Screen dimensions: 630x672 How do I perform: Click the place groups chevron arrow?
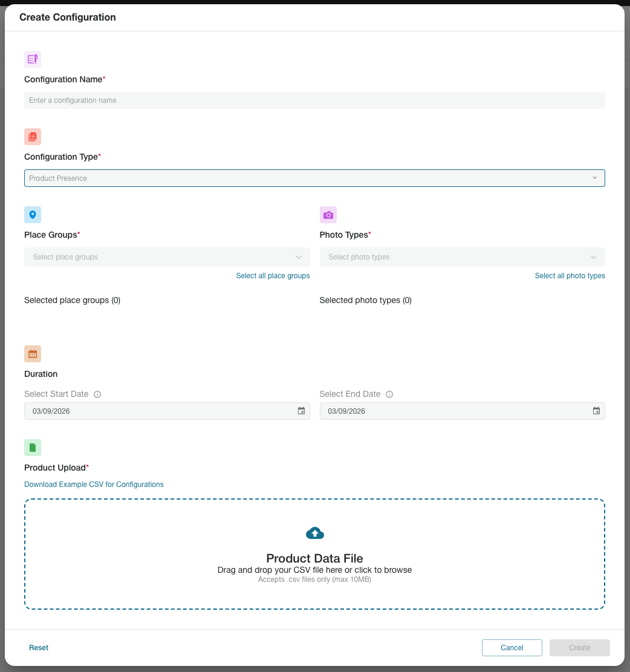click(299, 257)
